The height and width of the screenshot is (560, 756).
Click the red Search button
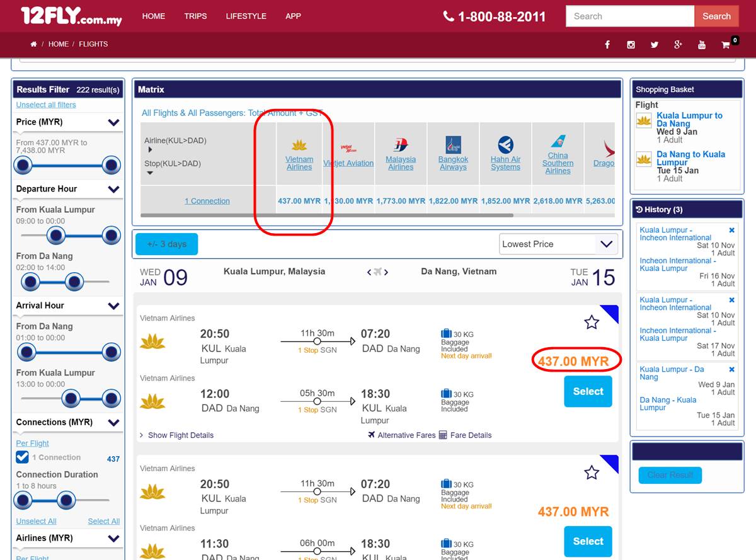click(717, 16)
